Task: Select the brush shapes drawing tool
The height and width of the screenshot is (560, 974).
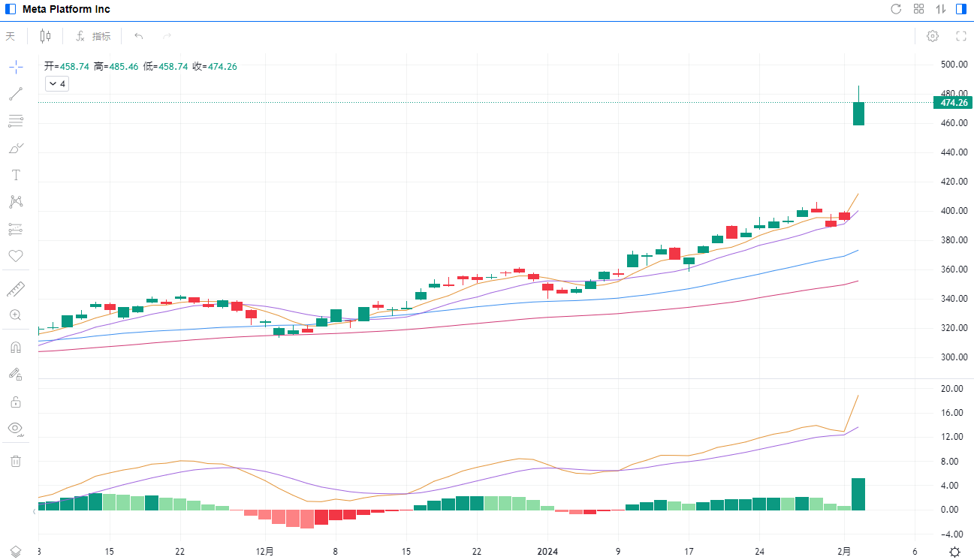Action: click(16, 148)
